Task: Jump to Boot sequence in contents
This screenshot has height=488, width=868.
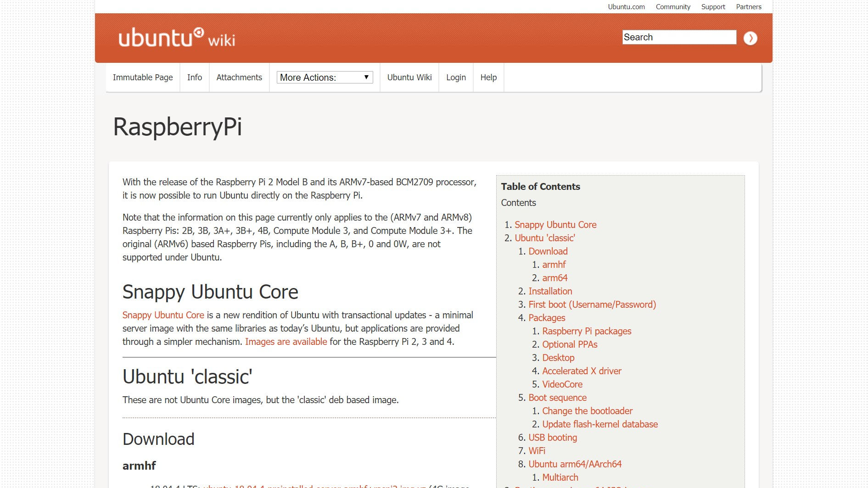Action: coord(557,398)
